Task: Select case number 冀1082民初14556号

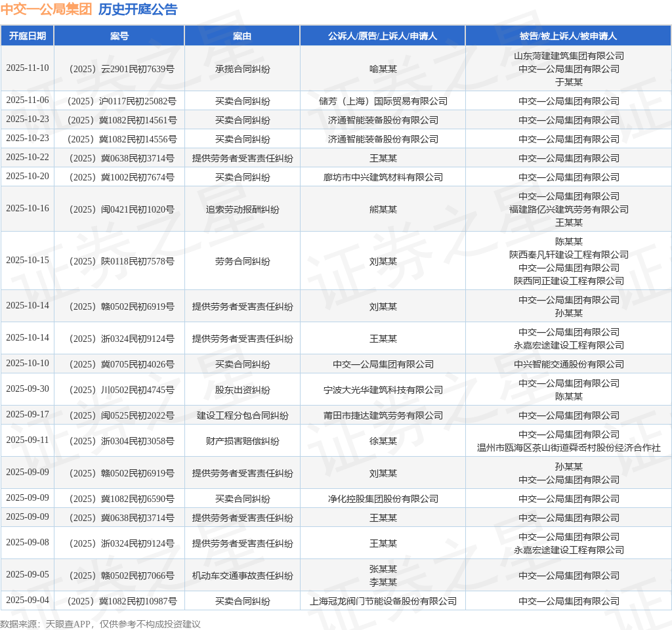Action: point(121,139)
